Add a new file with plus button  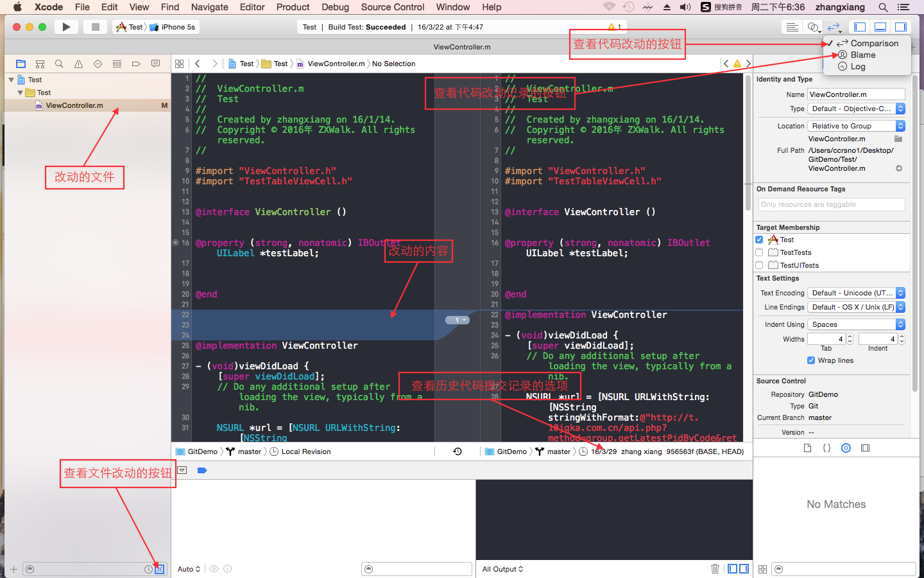[x=13, y=569]
